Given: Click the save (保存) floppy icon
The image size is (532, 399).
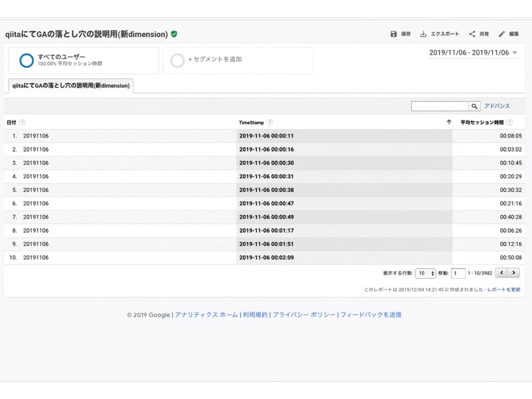Looking at the screenshot, I should (x=394, y=34).
